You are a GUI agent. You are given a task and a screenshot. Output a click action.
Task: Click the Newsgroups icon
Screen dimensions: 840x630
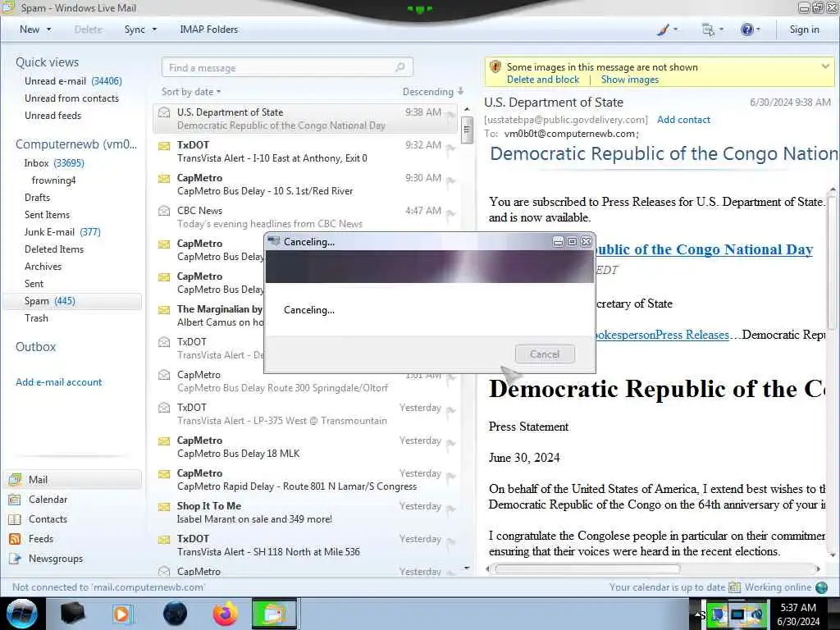coord(15,558)
